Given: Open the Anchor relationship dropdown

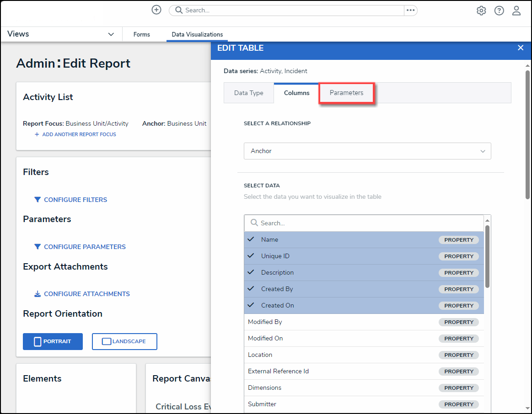Looking at the screenshot, I should point(367,151).
